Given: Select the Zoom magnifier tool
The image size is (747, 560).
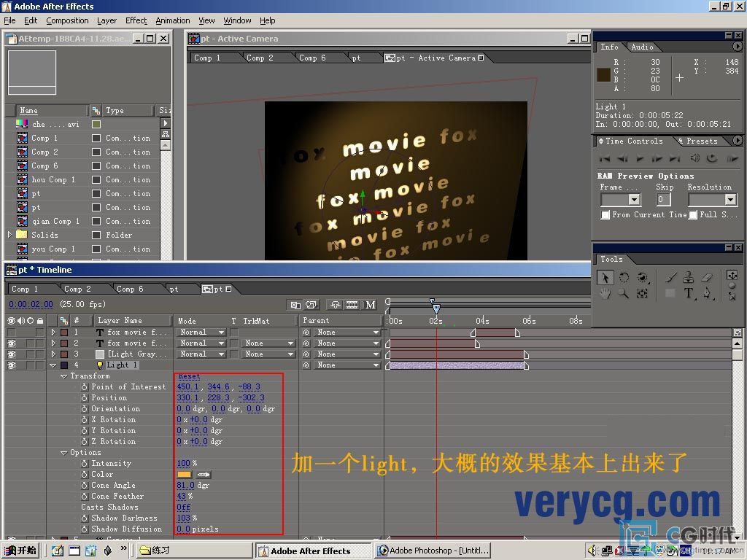Looking at the screenshot, I should pos(624,293).
